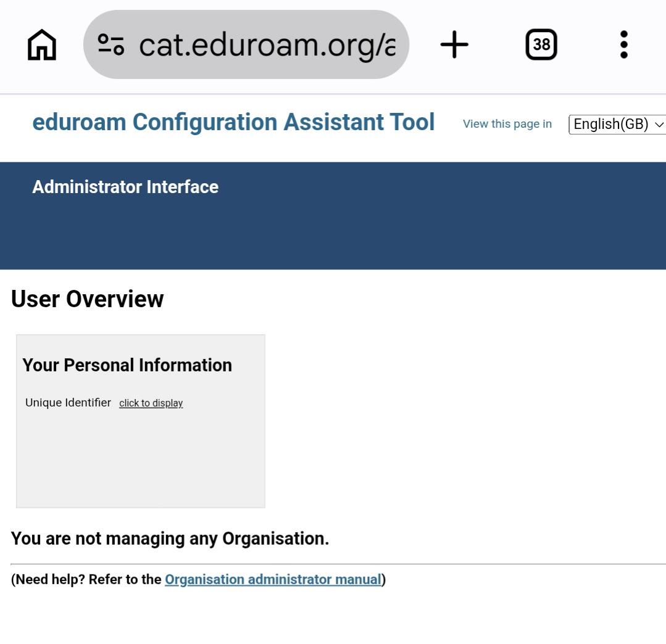Open the tab switcher showing 38 tabs
Screen dimensions: 666x644
[x=541, y=44]
